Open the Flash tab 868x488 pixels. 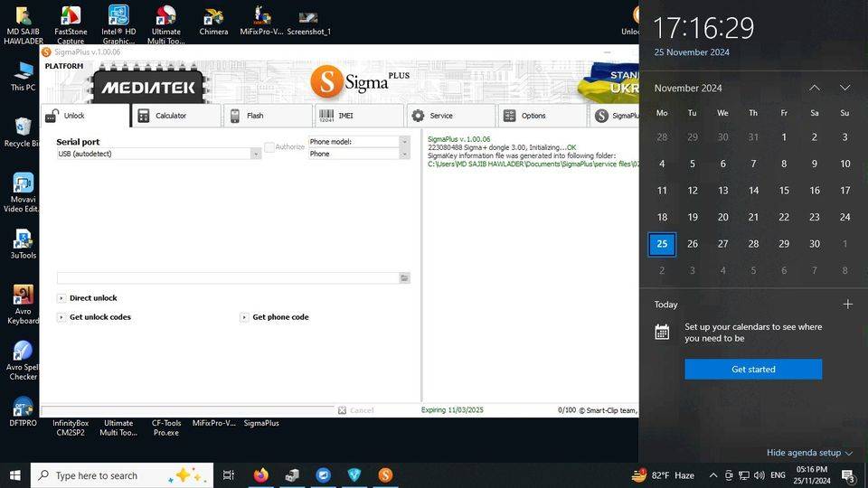coord(268,116)
